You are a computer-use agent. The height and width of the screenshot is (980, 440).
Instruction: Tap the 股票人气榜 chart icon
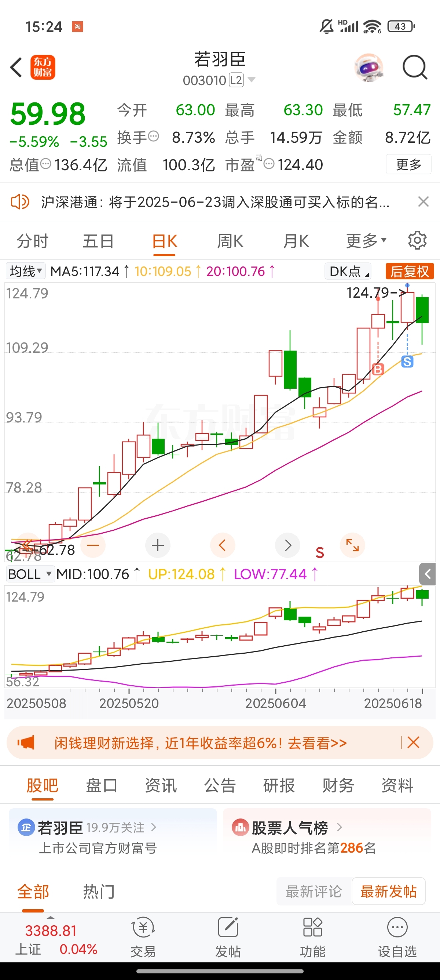(x=240, y=827)
